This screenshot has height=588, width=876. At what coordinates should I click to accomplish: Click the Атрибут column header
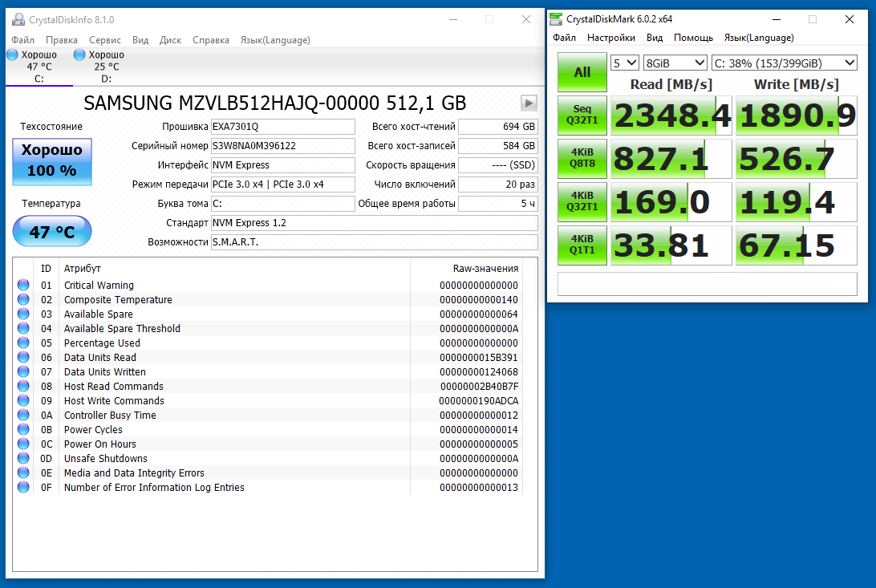tap(82, 269)
